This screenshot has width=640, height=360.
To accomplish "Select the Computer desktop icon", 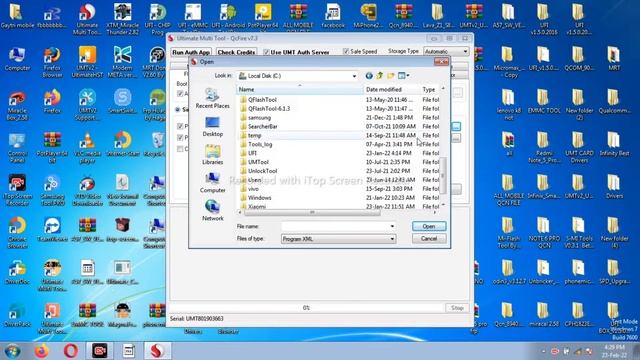I will [17, 59].
